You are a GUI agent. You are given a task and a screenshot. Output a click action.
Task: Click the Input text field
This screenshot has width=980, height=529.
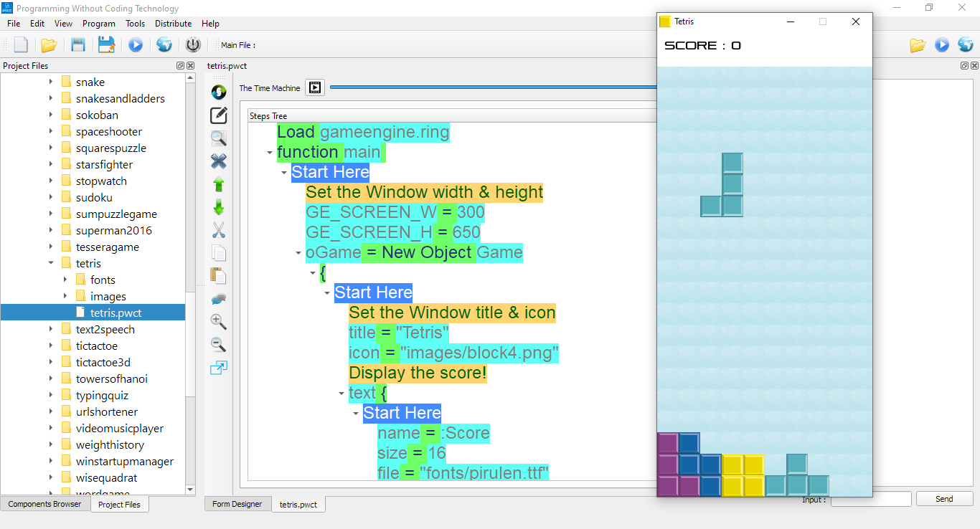870,499
